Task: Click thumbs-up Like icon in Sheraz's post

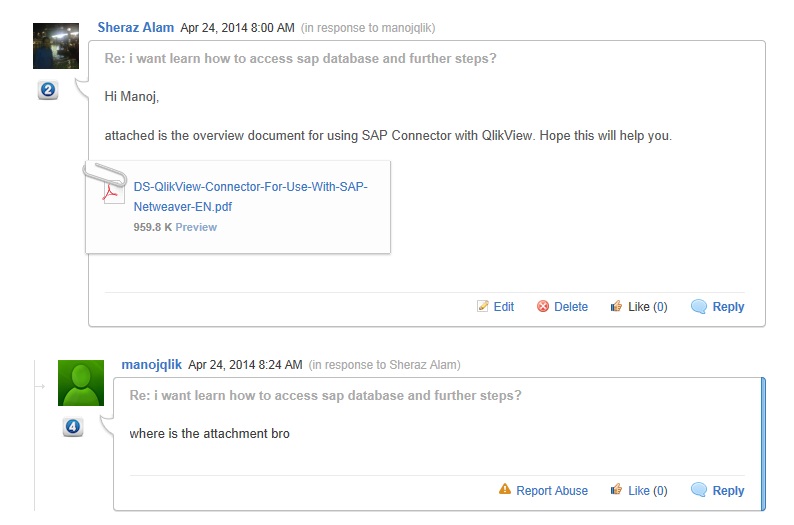Action: [617, 307]
